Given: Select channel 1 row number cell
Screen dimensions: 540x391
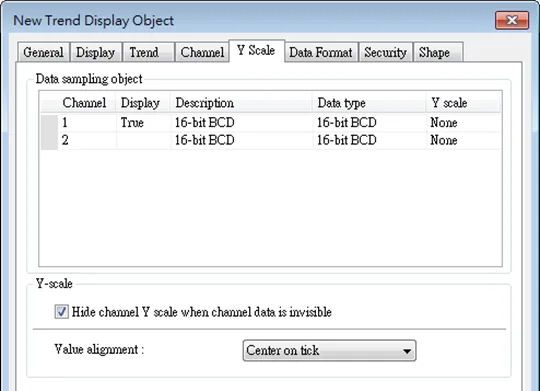Looking at the screenshot, I should pyautogui.click(x=87, y=123).
